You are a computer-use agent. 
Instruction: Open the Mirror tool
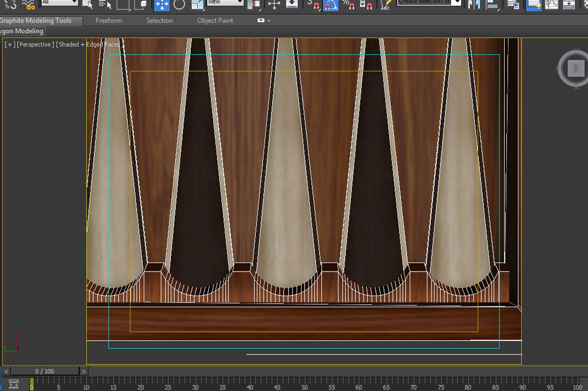point(474,4)
